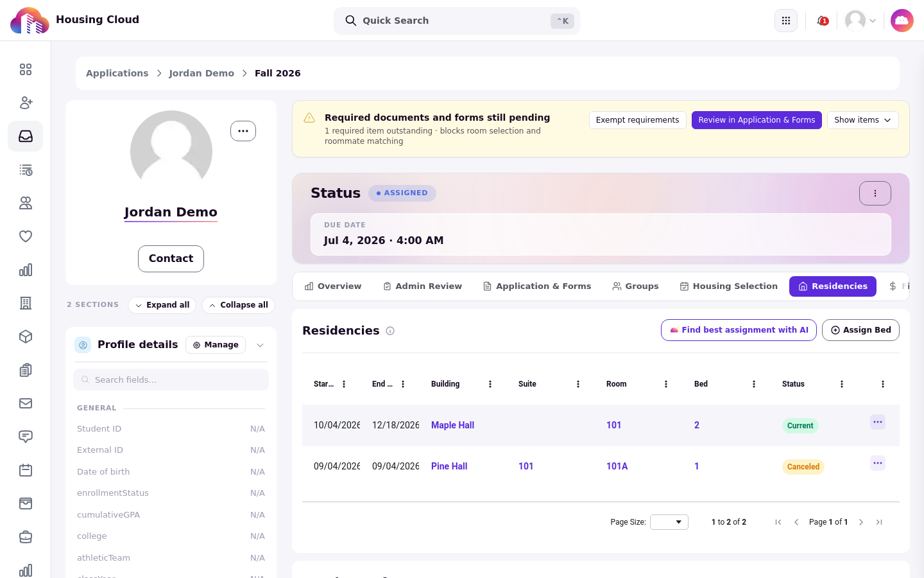The image size is (924, 578).
Task: Open the list with clock sidebar icon
Action: click(26, 170)
